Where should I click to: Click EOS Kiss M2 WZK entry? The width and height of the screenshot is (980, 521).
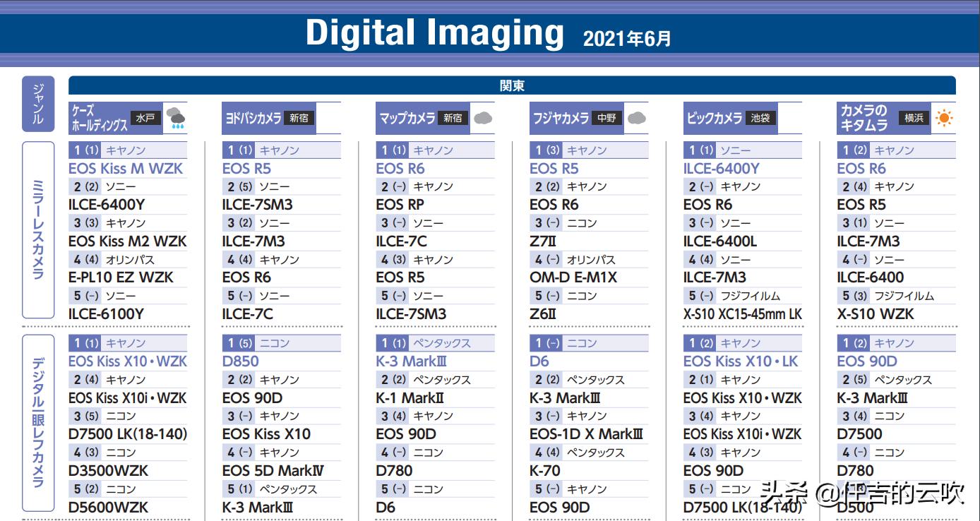point(128,241)
